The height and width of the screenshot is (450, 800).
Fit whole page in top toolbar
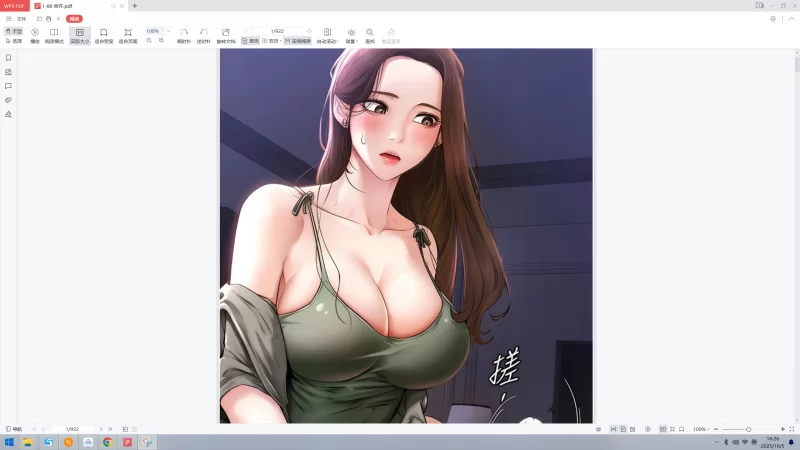tap(128, 36)
